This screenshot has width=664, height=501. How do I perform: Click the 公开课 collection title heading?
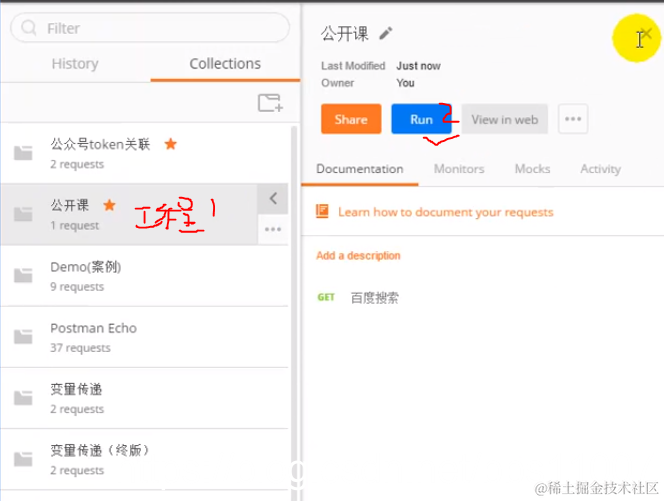pyautogui.click(x=345, y=33)
